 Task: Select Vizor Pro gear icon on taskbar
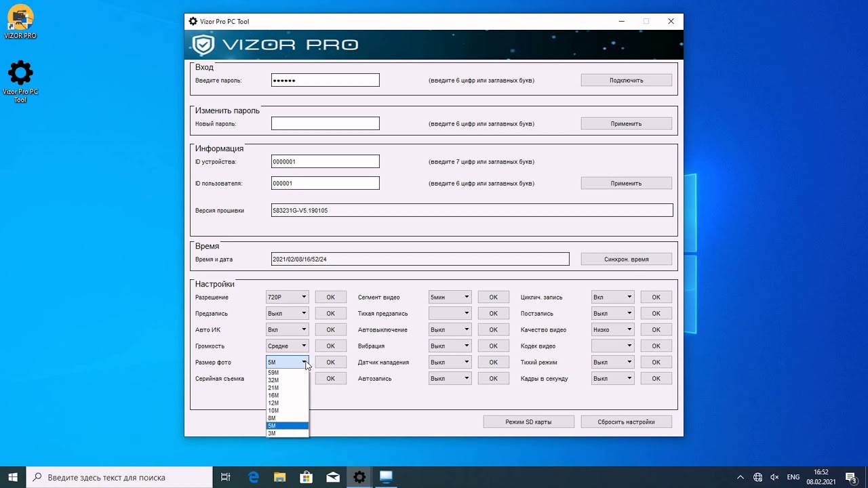359,477
